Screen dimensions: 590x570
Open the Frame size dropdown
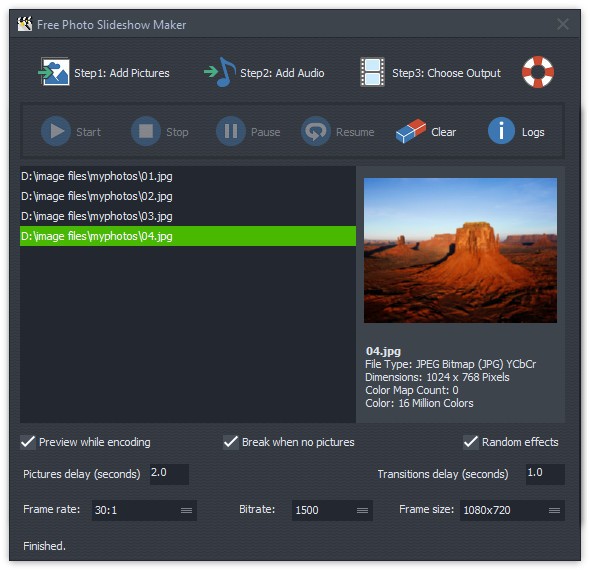click(512, 510)
